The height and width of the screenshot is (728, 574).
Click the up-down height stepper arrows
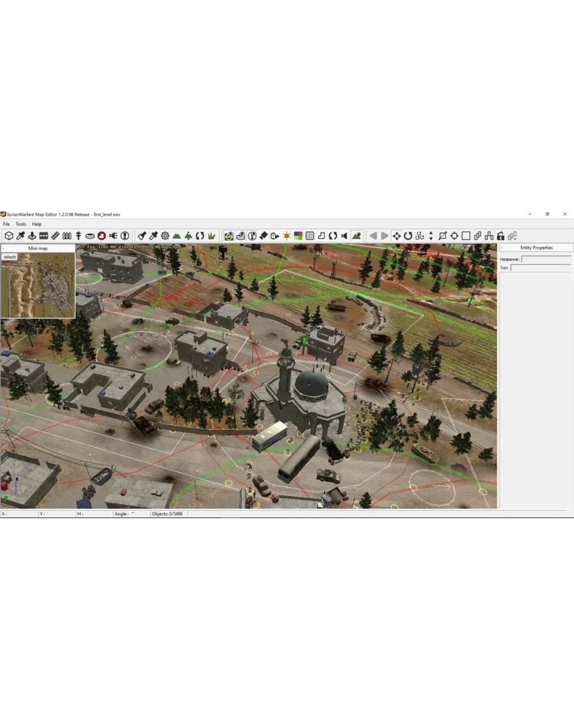point(431,236)
